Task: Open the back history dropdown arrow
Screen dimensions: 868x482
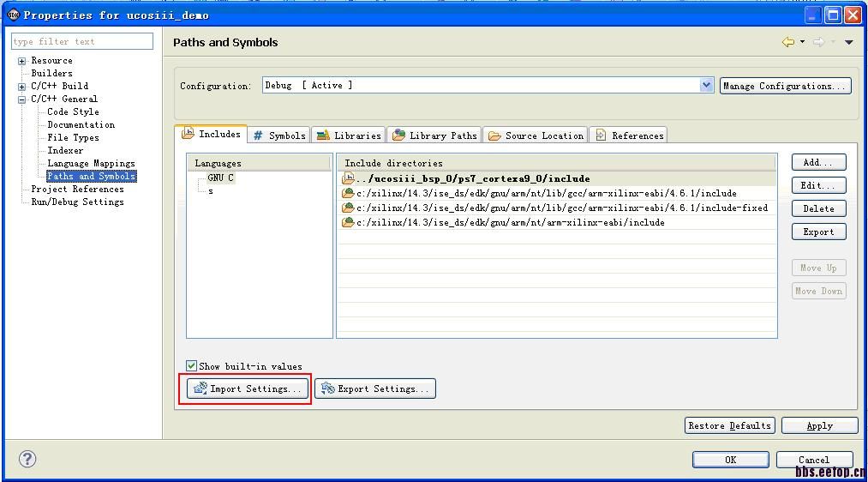Action: (x=802, y=42)
